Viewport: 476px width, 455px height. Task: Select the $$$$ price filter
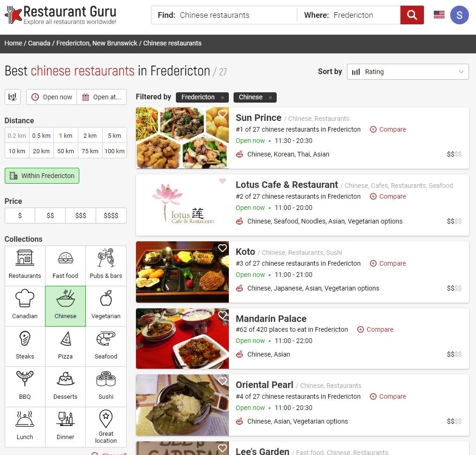(111, 216)
